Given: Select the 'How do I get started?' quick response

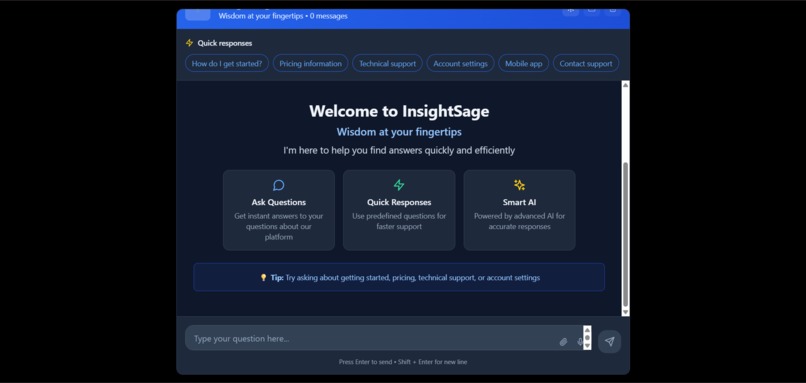Looking at the screenshot, I should coord(227,63).
